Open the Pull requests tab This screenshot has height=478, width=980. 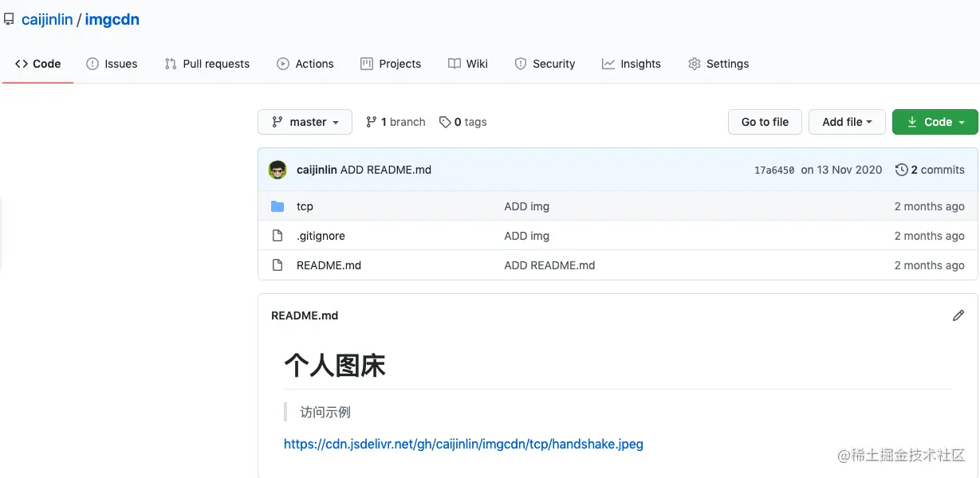coord(207,64)
